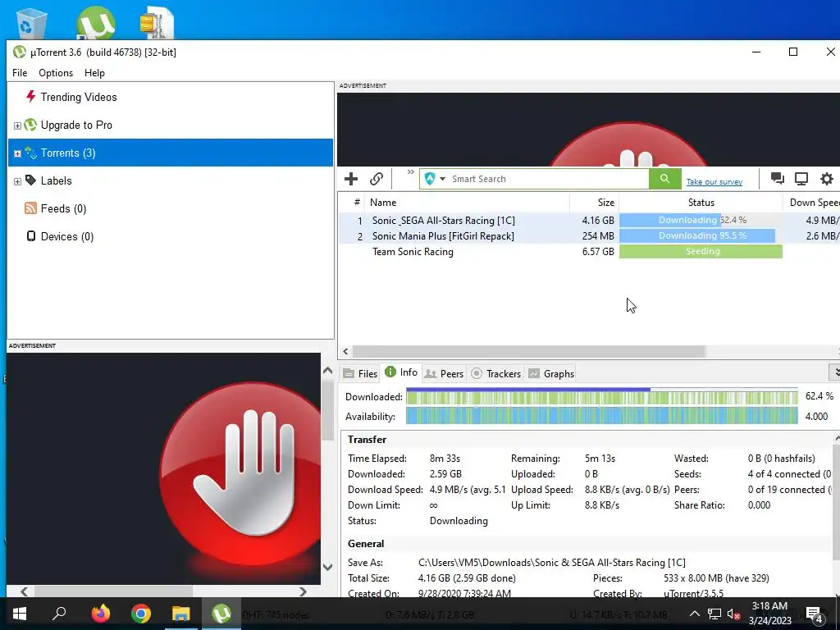
Task: Switch to the Trackers tab
Action: tap(496, 374)
